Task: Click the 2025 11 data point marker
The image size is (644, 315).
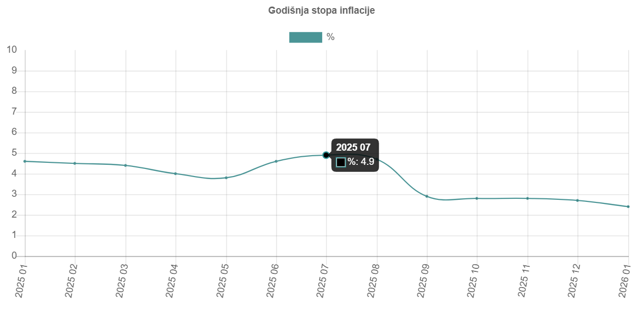Action: coord(528,198)
